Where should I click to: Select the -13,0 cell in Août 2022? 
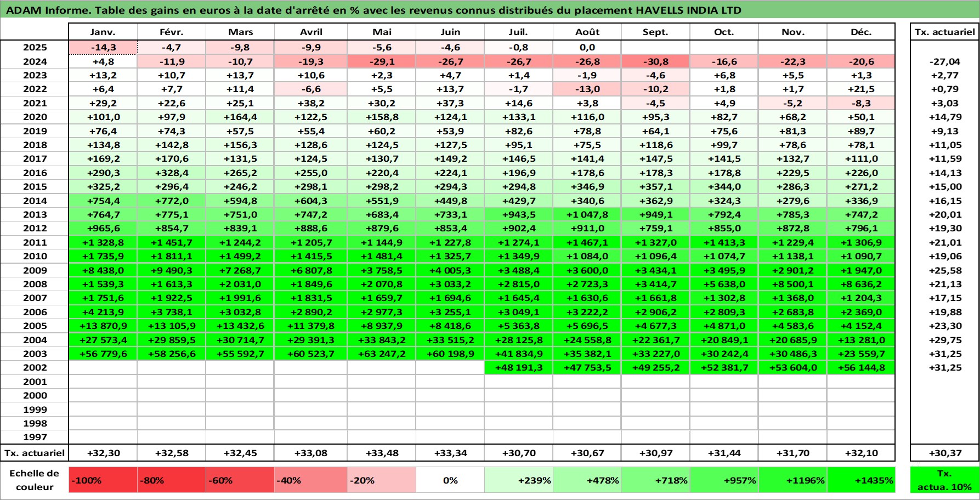click(587, 89)
